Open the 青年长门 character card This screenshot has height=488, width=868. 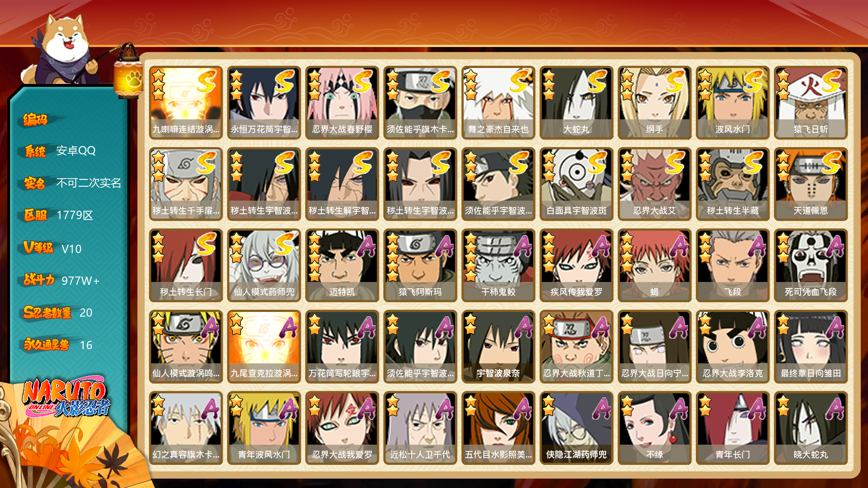pyautogui.click(x=732, y=428)
